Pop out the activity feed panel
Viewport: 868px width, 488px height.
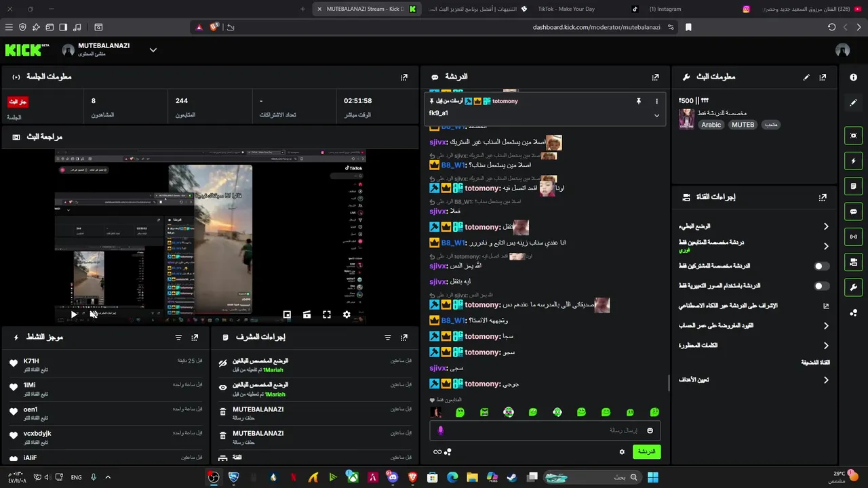coord(195,337)
